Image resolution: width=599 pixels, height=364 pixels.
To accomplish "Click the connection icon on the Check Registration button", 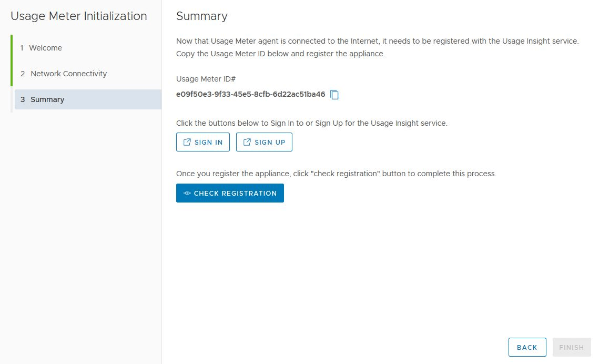I will (x=187, y=193).
